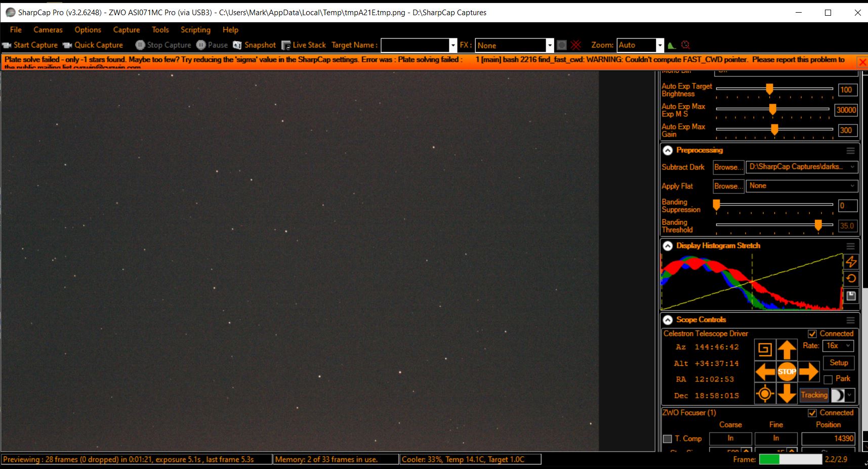Click the focuser Position field showing 14390
This screenshot has width=868, height=469.
click(x=829, y=439)
